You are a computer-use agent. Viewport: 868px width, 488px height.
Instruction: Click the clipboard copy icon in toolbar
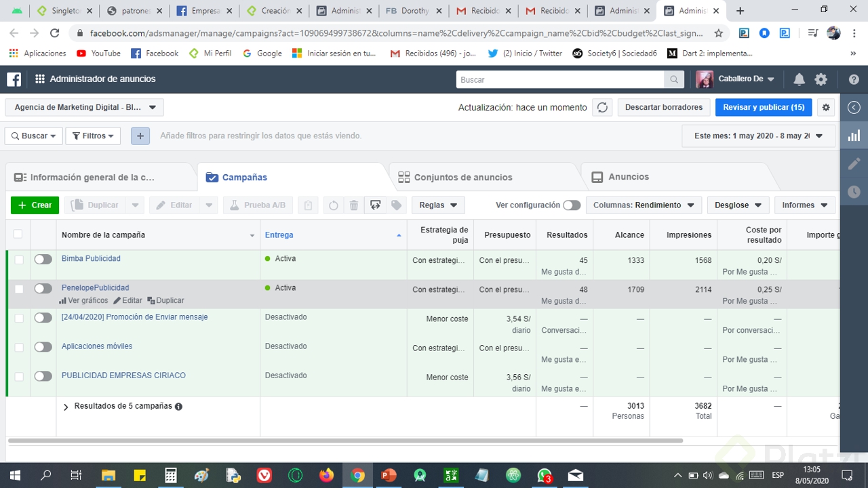point(308,205)
